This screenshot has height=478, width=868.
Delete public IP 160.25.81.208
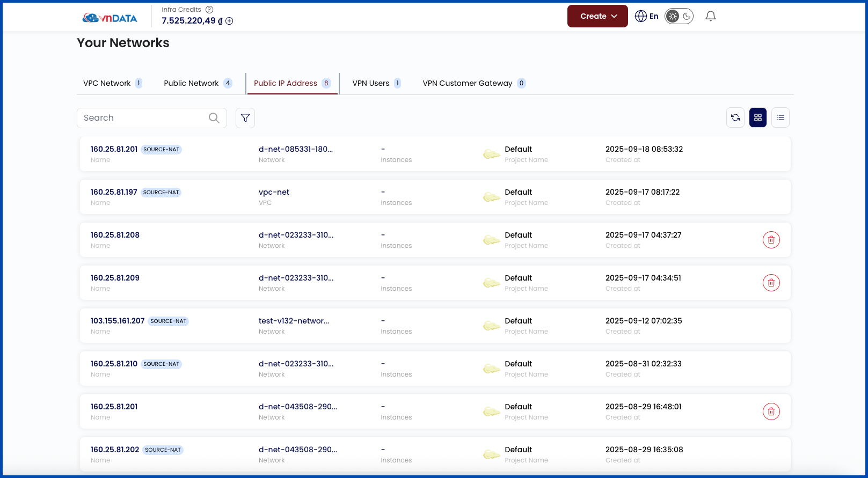click(771, 240)
